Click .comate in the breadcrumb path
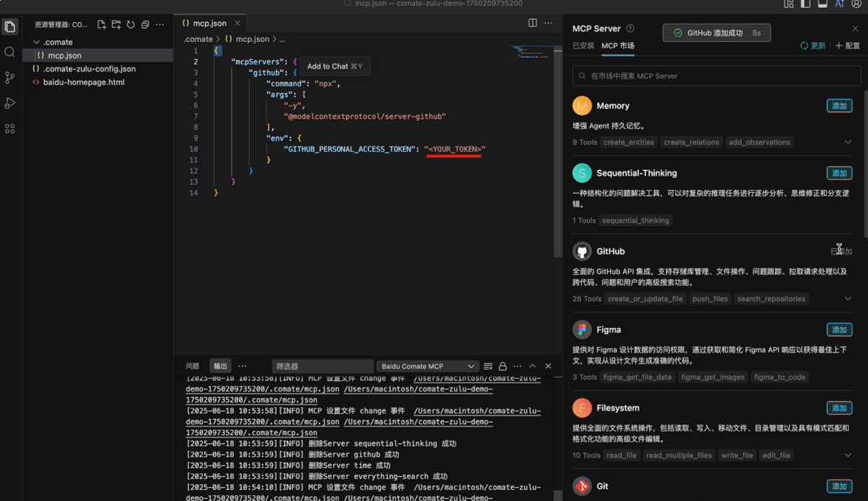 (198, 39)
